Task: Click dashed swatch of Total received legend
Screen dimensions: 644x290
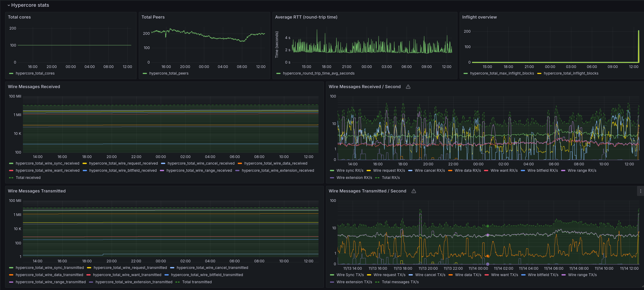Action: [x=11, y=178]
